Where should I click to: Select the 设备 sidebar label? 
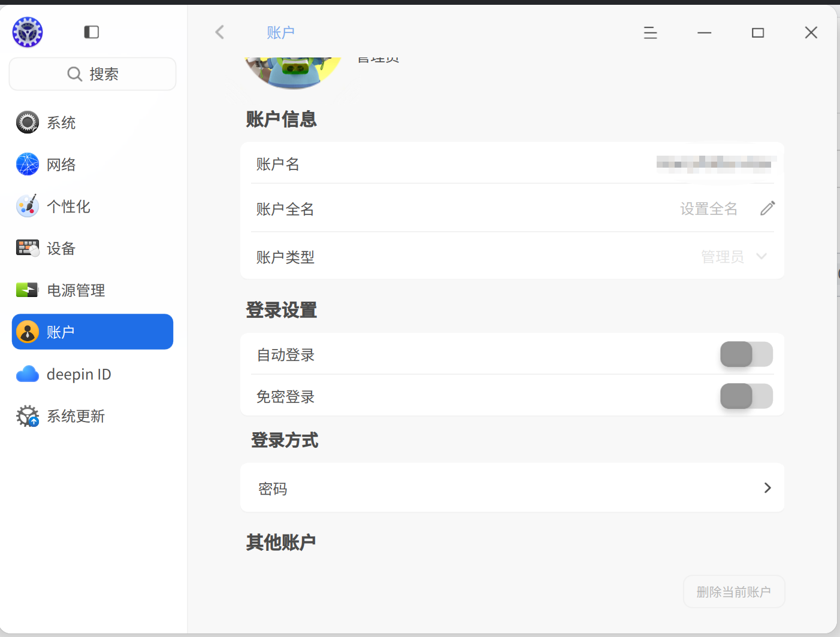pos(61,248)
